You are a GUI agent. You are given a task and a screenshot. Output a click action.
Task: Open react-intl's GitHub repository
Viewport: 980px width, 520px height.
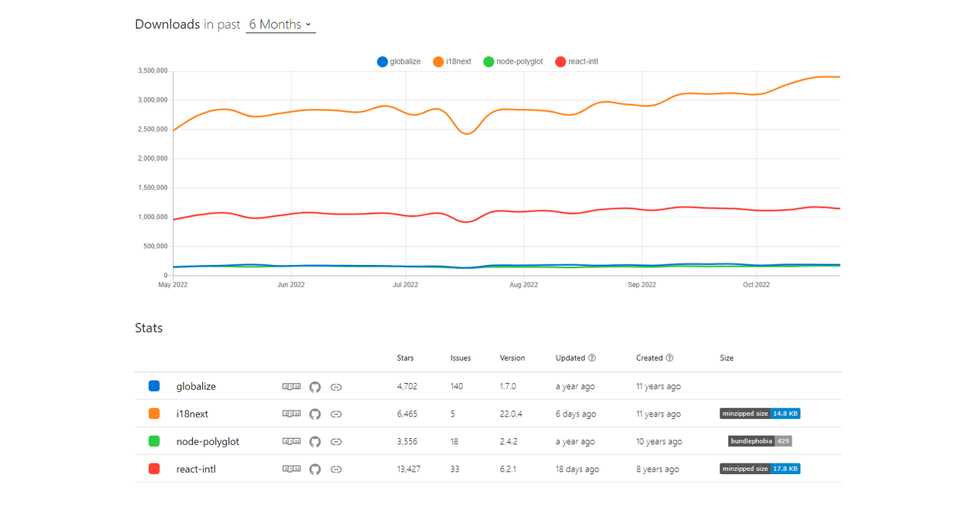[x=315, y=469]
